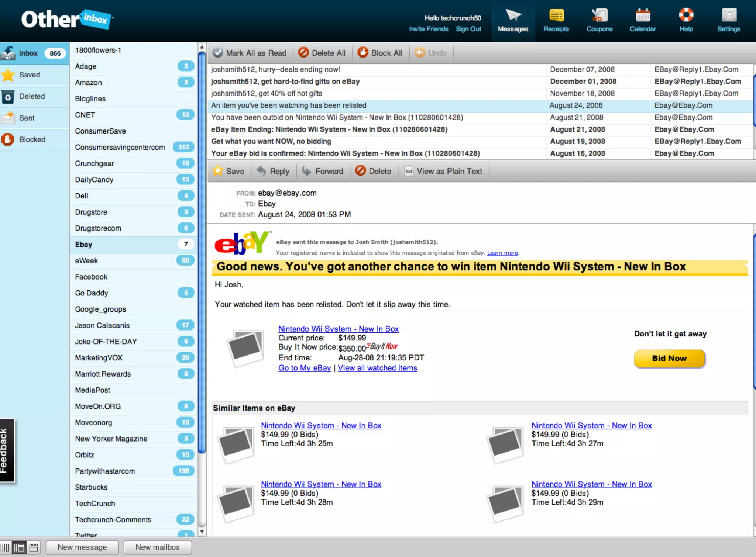Switch to grid layout view
756x557 pixels.
click(34, 547)
